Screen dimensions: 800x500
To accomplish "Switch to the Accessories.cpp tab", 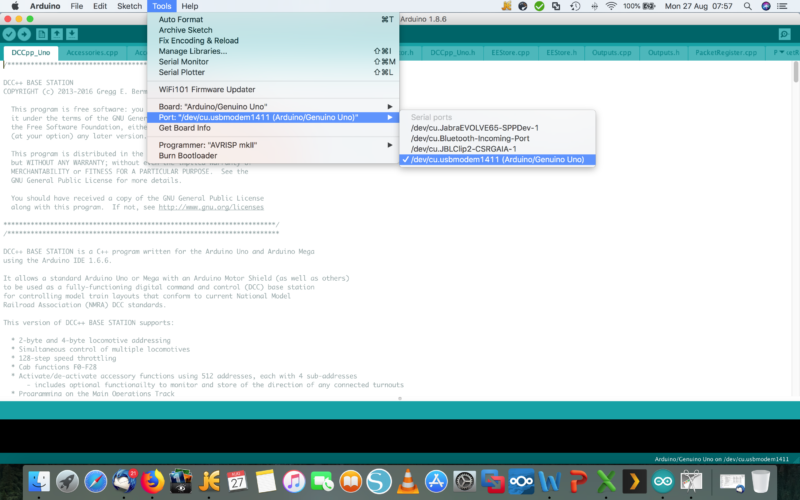I will pyautogui.click(x=92, y=53).
